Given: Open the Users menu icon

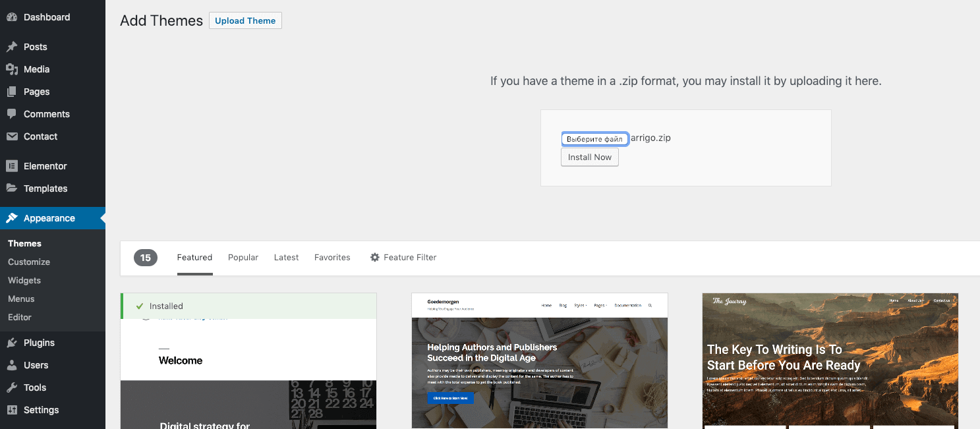Looking at the screenshot, I should pyautogui.click(x=12, y=365).
